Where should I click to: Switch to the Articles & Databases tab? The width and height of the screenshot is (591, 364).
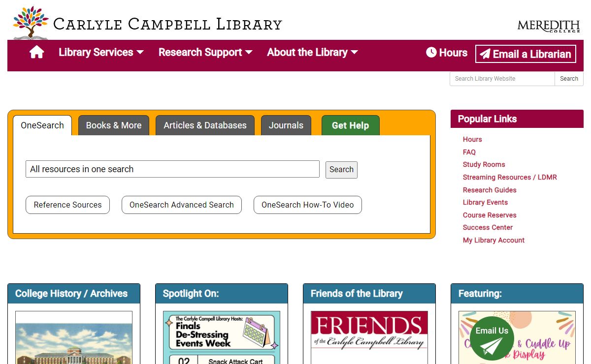click(205, 125)
